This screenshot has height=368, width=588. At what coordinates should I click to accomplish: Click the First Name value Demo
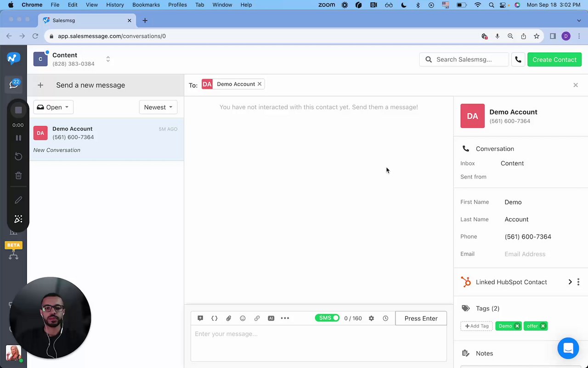point(513,202)
